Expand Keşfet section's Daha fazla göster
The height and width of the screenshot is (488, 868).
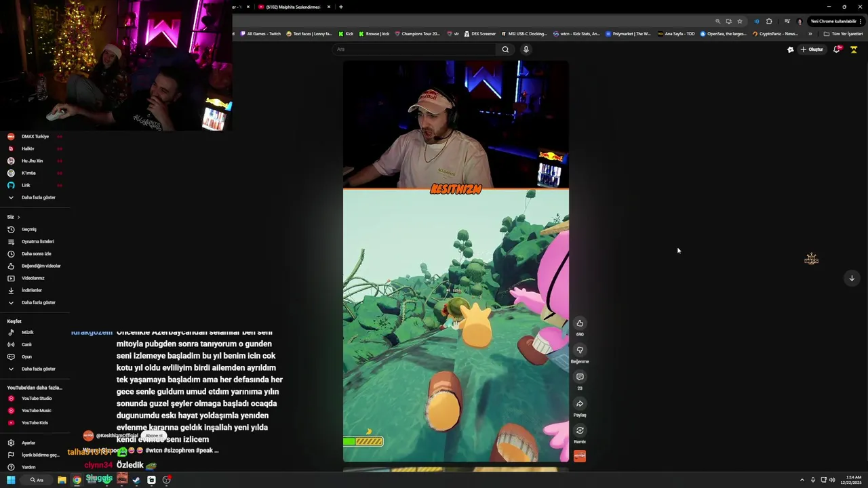pyautogui.click(x=35, y=369)
